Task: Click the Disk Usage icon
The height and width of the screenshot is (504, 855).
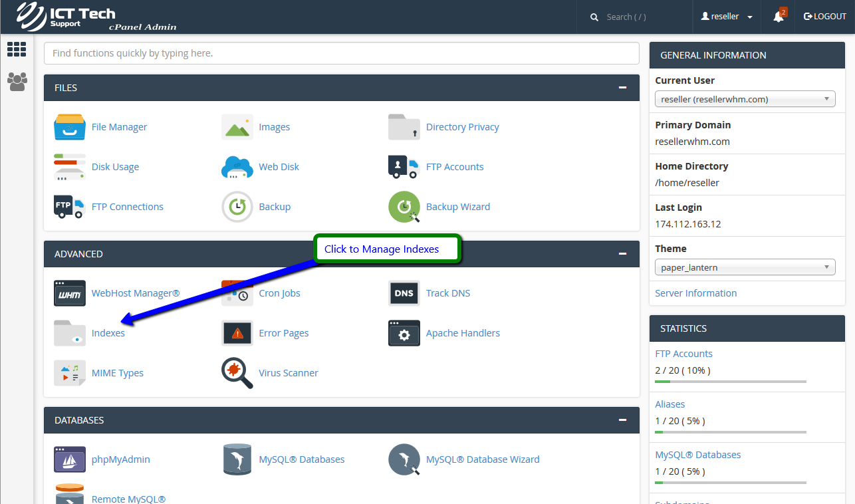Action: click(x=69, y=167)
